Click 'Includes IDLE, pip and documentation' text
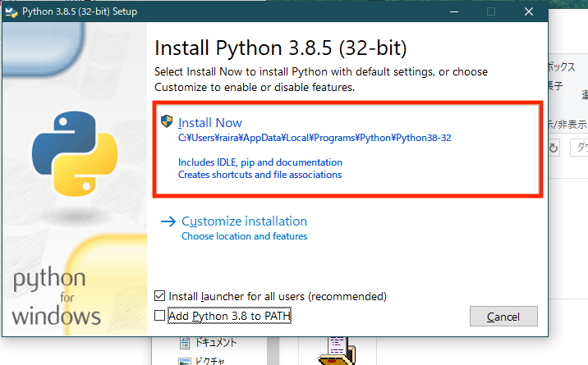Screen dimensions: 588x365 (260, 162)
